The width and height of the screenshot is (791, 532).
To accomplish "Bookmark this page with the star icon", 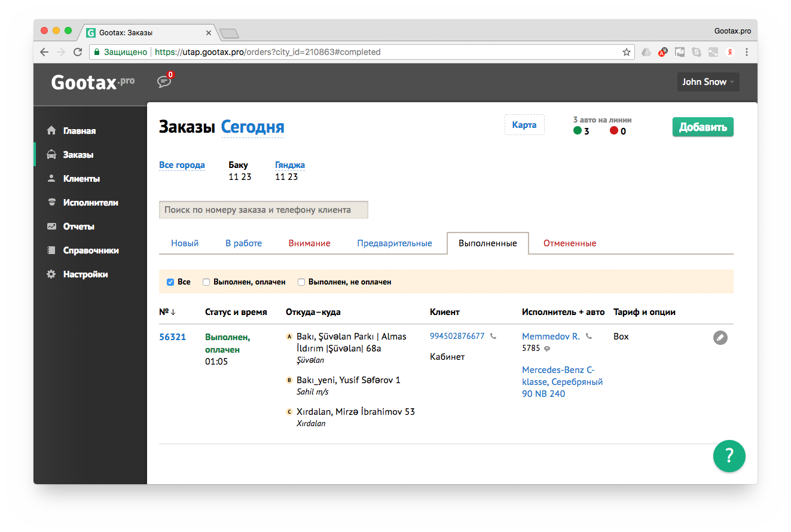I will [627, 52].
